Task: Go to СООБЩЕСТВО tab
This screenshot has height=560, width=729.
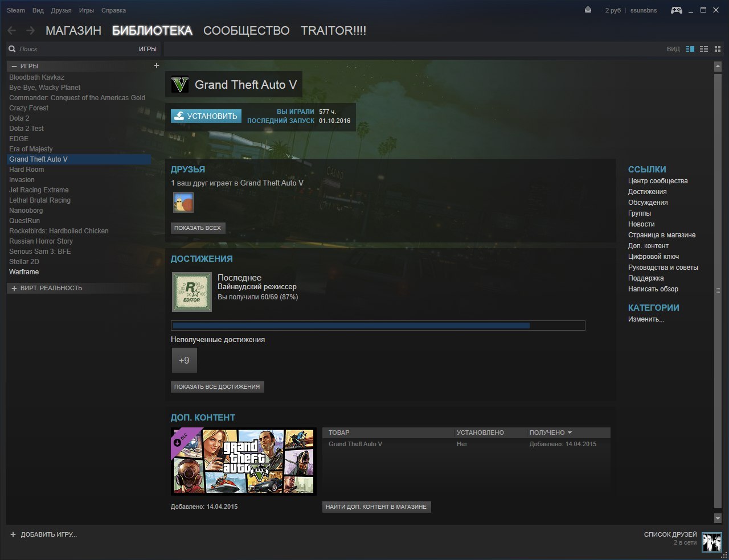Action: [x=247, y=31]
